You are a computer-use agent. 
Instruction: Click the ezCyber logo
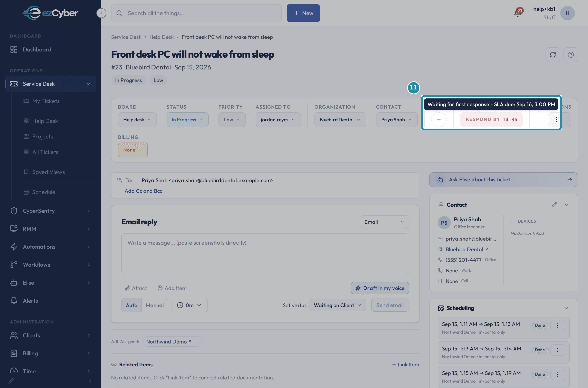click(x=50, y=13)
